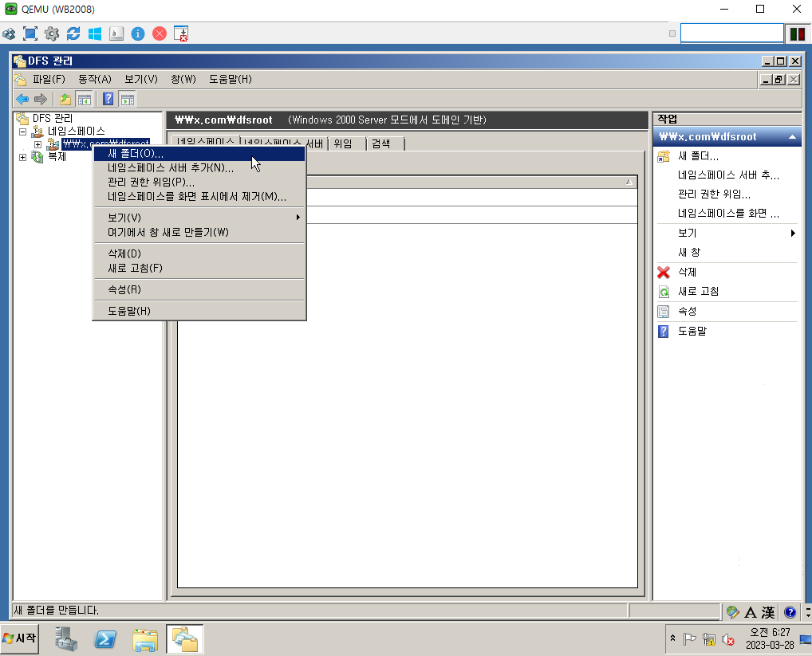Toggle the console tree pane icon

click(84, 99)
